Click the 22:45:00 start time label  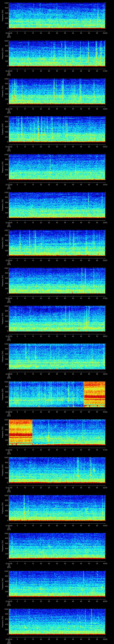[9, 639]
